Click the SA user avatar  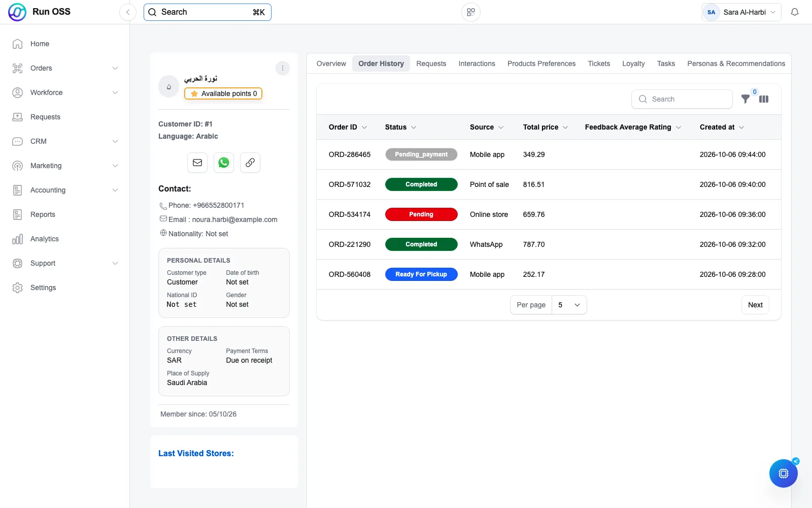[712, 12]
